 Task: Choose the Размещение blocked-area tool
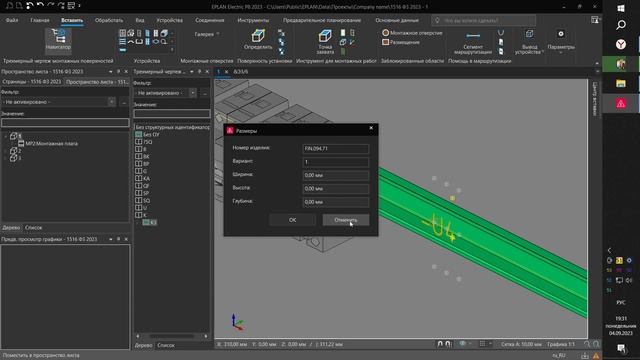click(x=401, y=42)
